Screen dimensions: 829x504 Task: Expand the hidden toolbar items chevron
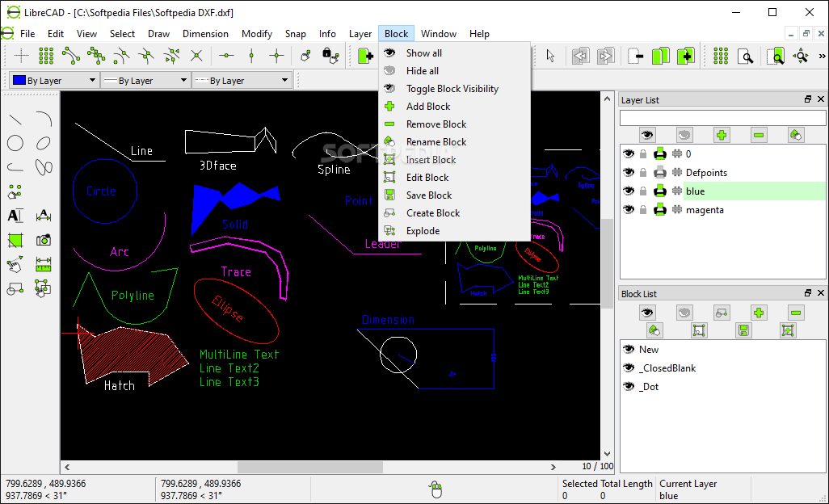click(x=822, y=56)
